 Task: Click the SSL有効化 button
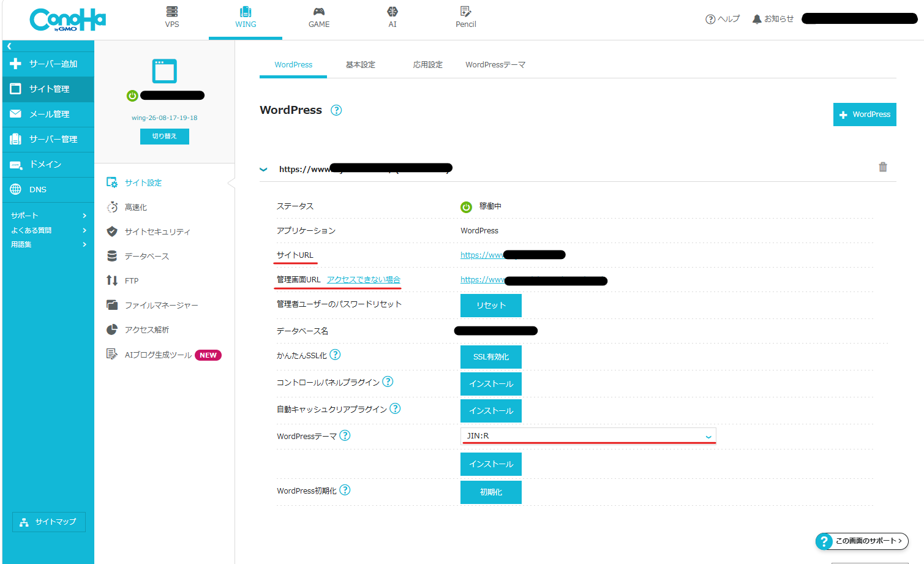pyautogui.click(x=491, y=357)
